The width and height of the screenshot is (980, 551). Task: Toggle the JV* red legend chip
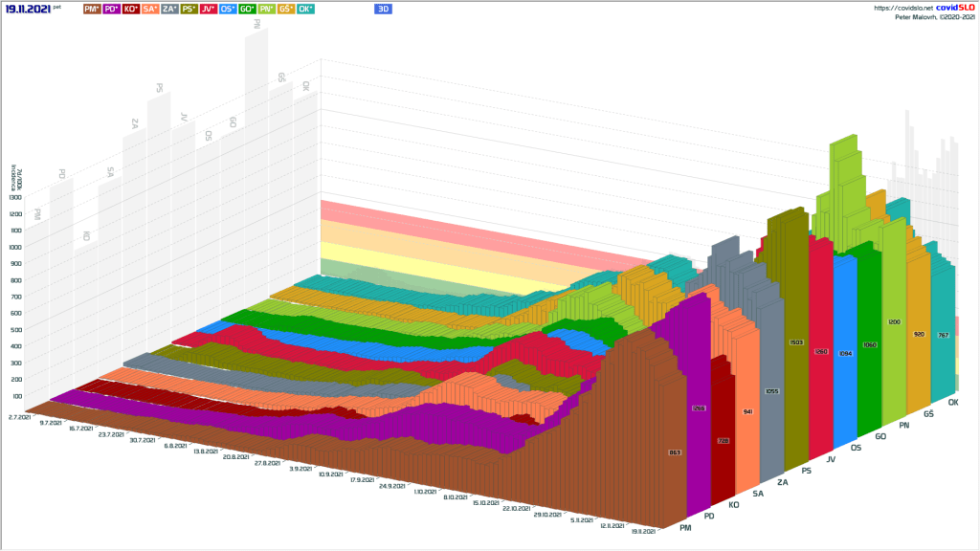209,9
